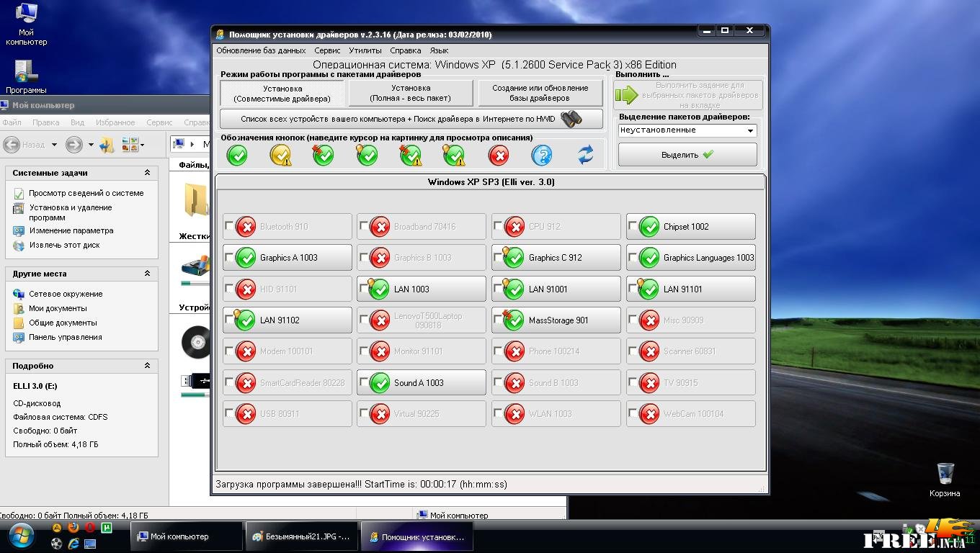Screen dimensions: 980x553
Task: Open the Сервис menu in driver assistant
Action: pos(327,50)
